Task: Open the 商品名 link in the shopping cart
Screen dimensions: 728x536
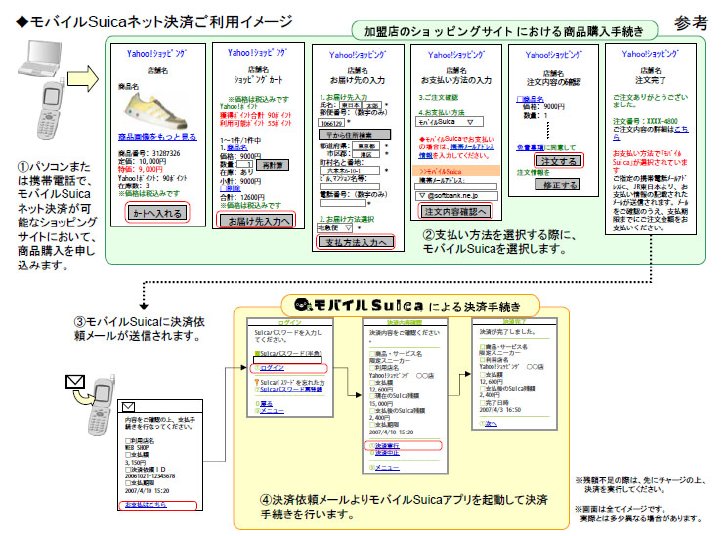Action: point(237,148)
